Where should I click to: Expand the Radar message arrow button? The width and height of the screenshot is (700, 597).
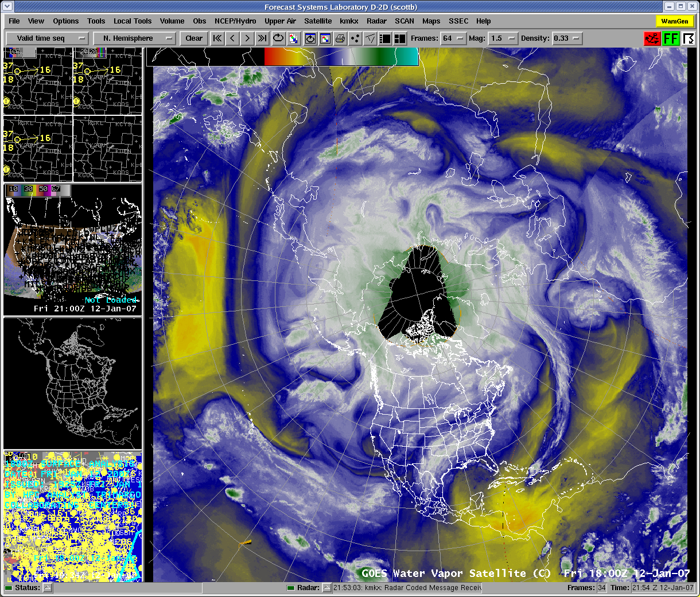[x=326, y=588]
